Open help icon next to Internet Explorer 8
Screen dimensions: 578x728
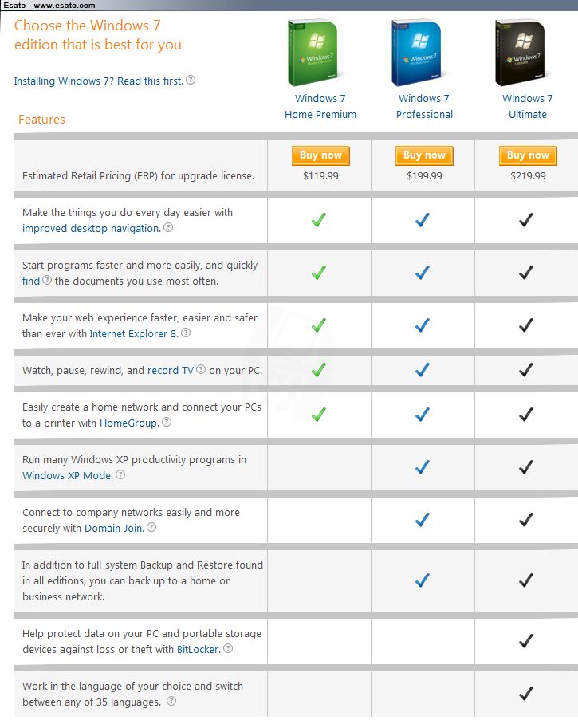(x=186, y=333)
